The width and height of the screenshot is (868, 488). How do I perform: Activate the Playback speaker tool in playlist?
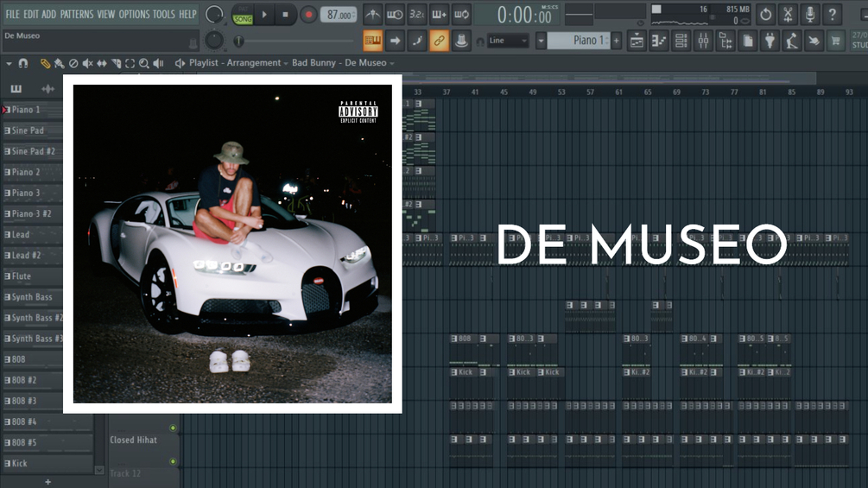tap(158, 64)
